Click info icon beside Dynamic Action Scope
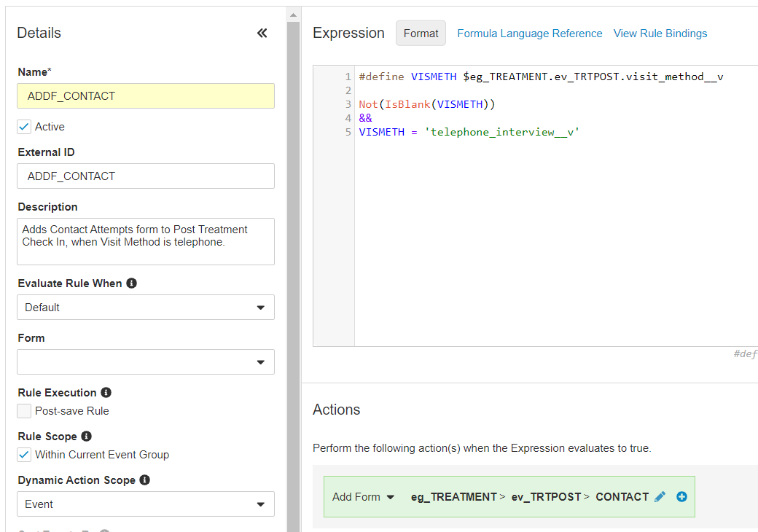The width and height of the screenshot is (758, 532). tap(144, 480)
